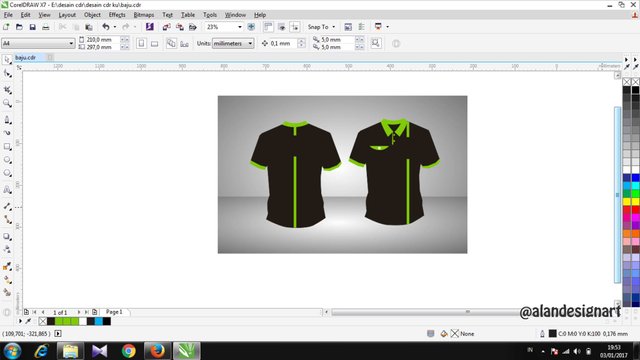Toggle Show Guidelines button in toolbar
The width and height of the screenshot is (640, 360).
tap(294, 27)
